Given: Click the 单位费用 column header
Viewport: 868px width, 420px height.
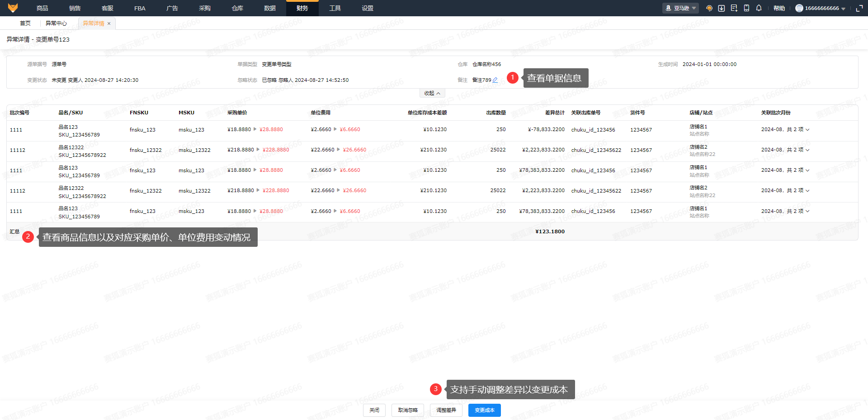Looking at the screenshot, I should coord(321,113).
